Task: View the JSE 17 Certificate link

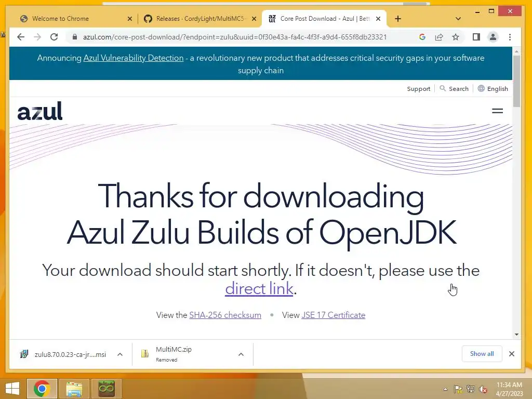Action: click(333, 315)
